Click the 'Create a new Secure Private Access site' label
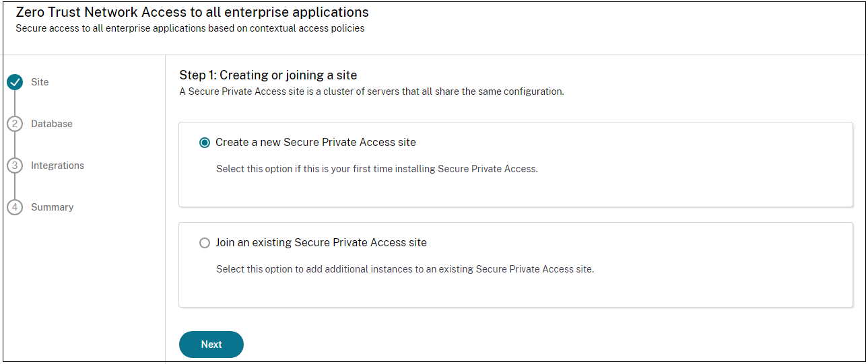 [315, 143]
